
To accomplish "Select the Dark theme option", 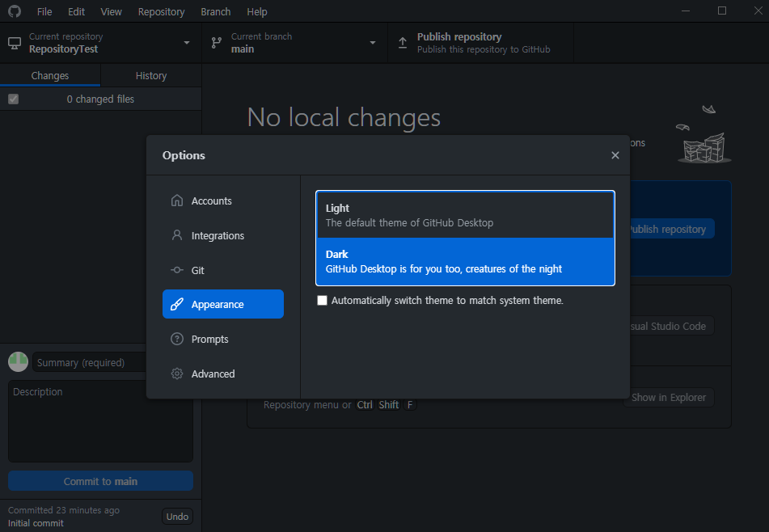I will pyautogui.click(x=466, y=261).
